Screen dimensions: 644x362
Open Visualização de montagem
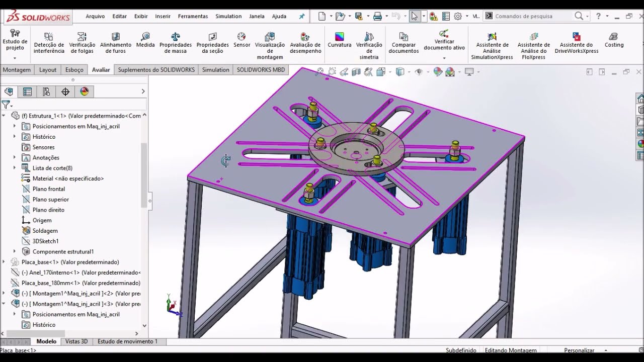pyautogui.click(x=270, y=46)
